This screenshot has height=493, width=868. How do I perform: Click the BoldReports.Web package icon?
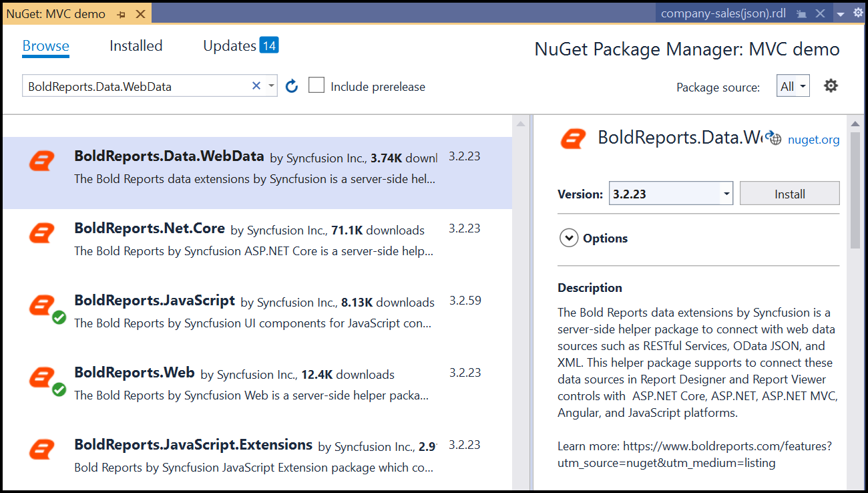(x=41, y=377)
